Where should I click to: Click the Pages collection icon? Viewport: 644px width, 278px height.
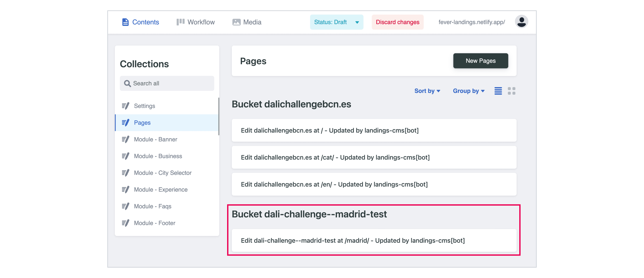(126, 123)
